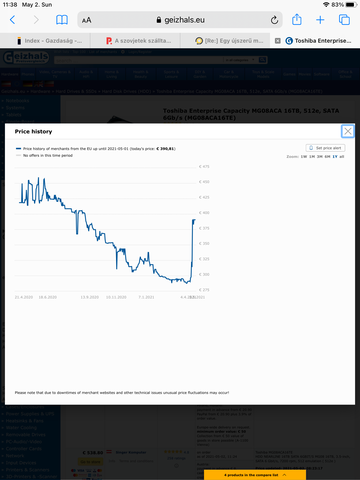Viewport: 360px width, 480px height.
Task: Set chart zoom to 1W
Action: (x=304, y=156)
